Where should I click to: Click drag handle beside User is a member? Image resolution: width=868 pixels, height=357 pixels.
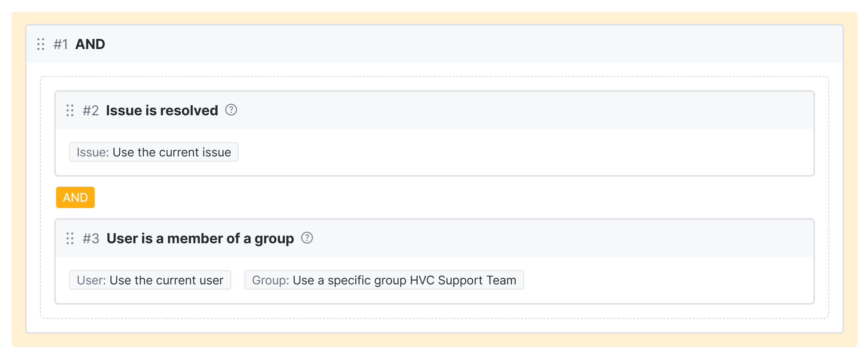(70, 238)
